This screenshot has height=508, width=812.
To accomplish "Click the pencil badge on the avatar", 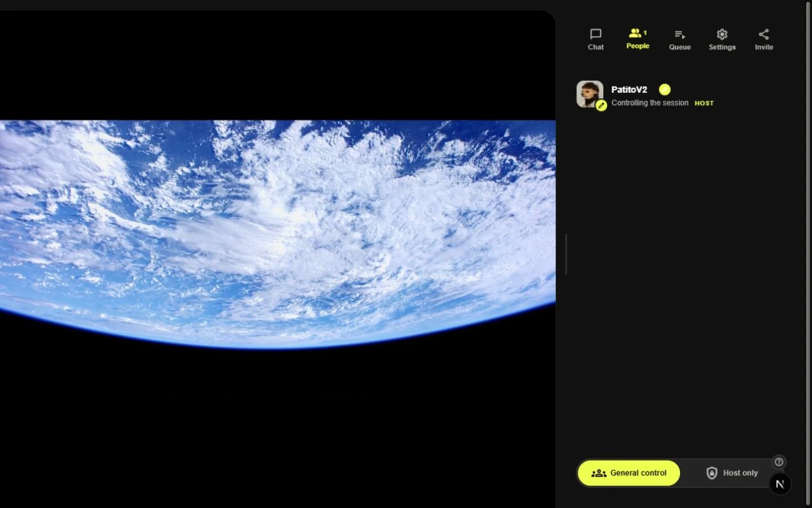I will 601,106.
